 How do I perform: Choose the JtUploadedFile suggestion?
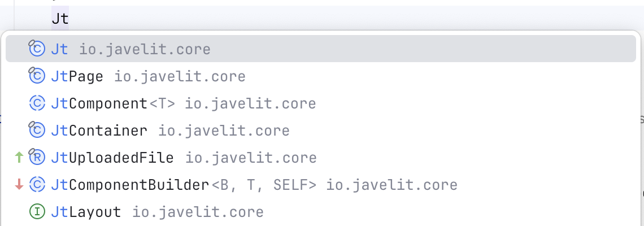tap(112, 158)
